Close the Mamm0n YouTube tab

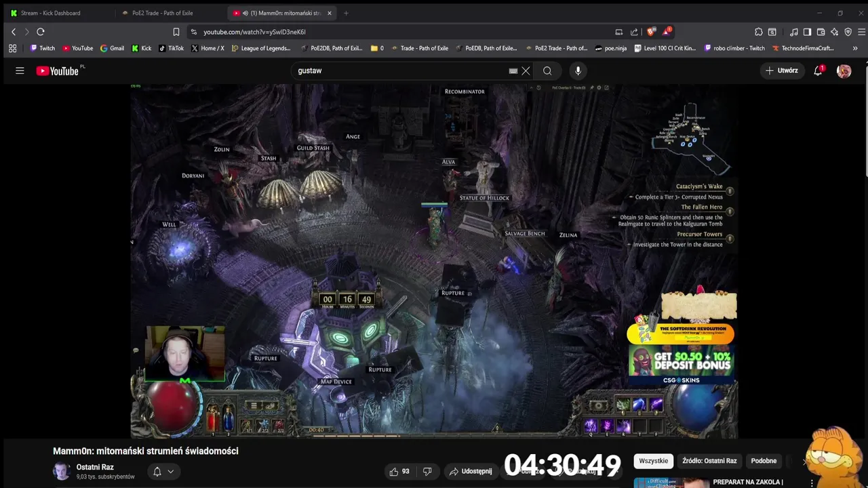pyautogui.click(x=330, y=13)
